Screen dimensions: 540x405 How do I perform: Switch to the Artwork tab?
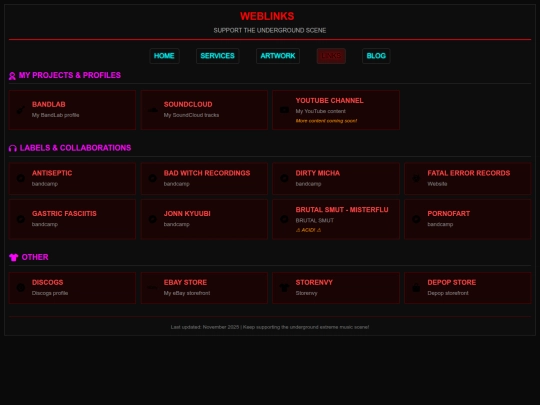click(278, 56)
